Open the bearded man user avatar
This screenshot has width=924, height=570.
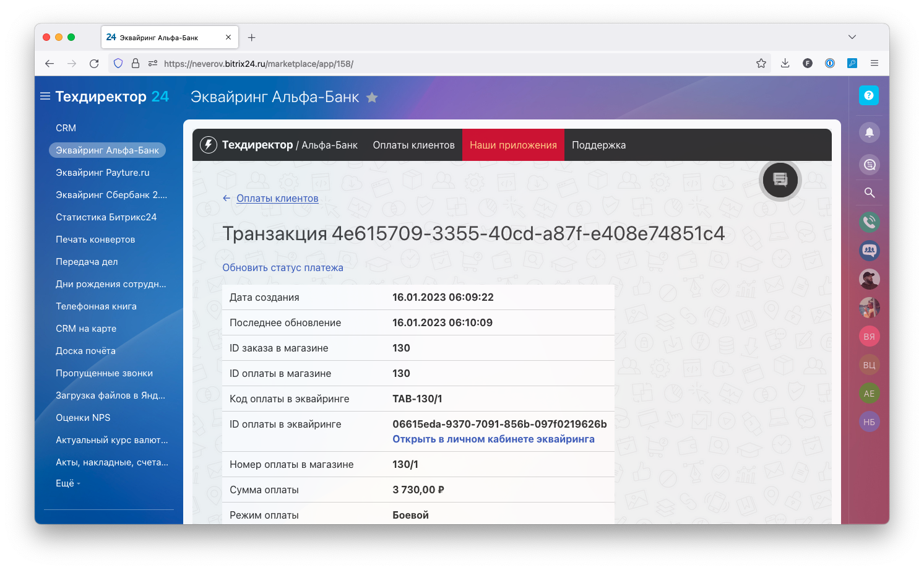tap(870, 279)
